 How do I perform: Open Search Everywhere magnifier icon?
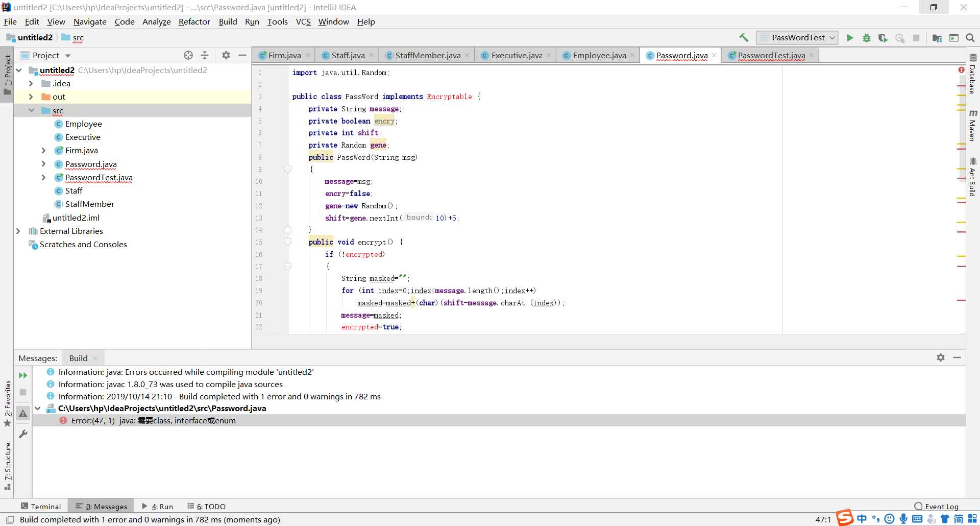click(970, 38)
